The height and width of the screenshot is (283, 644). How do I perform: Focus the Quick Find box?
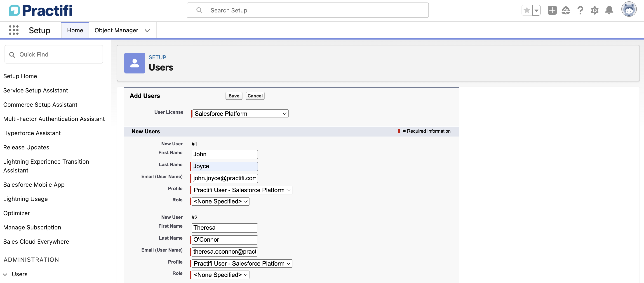coord(54,54)
